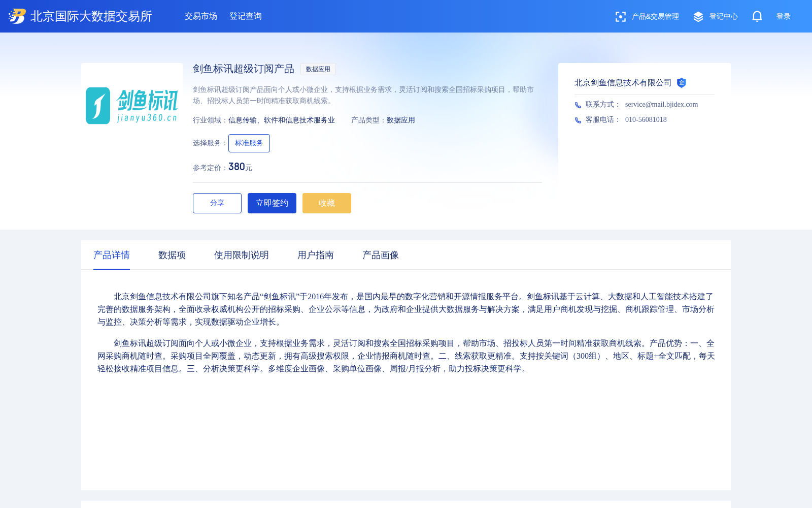
Task: Click the industry value 信息传输、软件和信息技术服务业
Action: (x=282, y=120)
